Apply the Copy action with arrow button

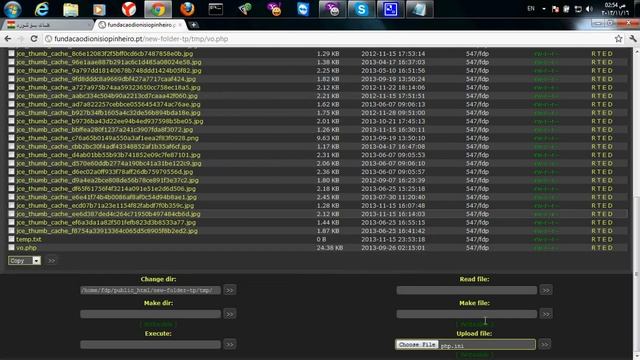51,260
